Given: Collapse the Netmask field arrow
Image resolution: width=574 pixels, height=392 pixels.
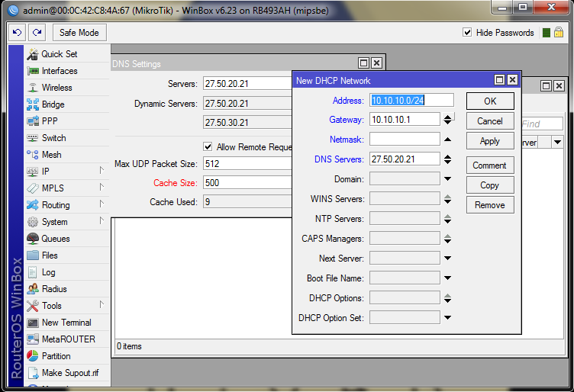Looking at the screenshot, I should [x=447, y=140].
